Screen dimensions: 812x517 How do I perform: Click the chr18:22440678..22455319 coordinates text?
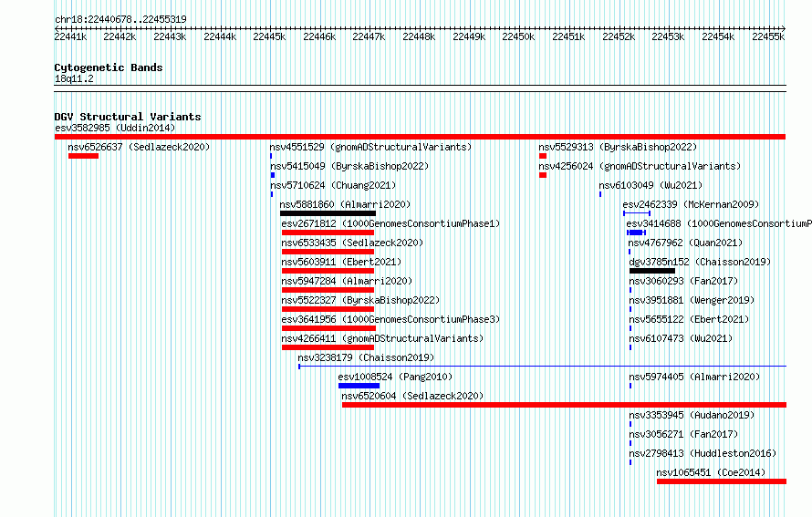pos(120,19)
